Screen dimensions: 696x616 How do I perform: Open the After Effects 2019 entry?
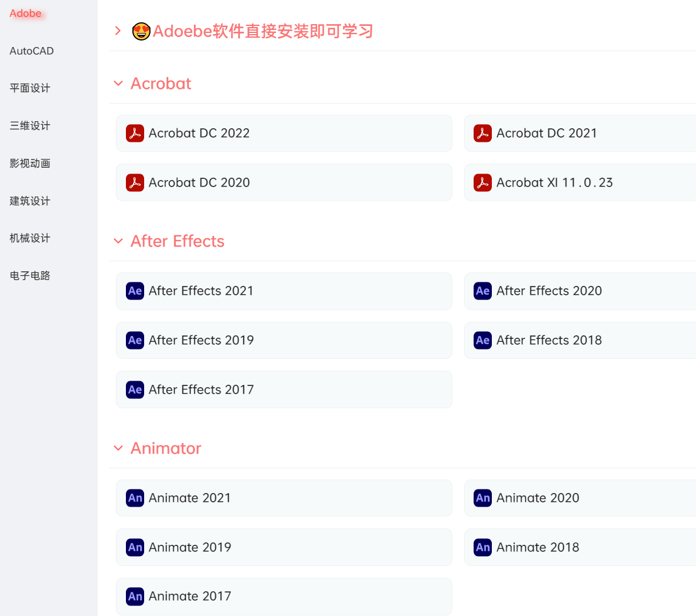point(201,341)
